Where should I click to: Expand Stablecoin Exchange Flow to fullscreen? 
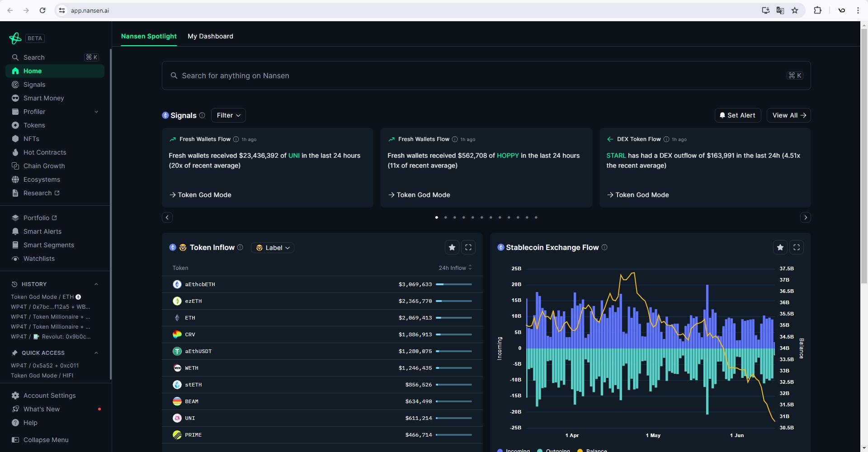tap(797, 247)
